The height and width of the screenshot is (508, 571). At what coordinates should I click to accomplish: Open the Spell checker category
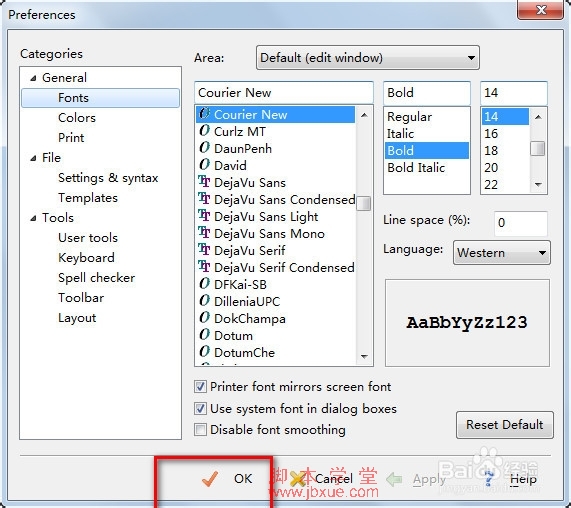[x=97, y=278]
